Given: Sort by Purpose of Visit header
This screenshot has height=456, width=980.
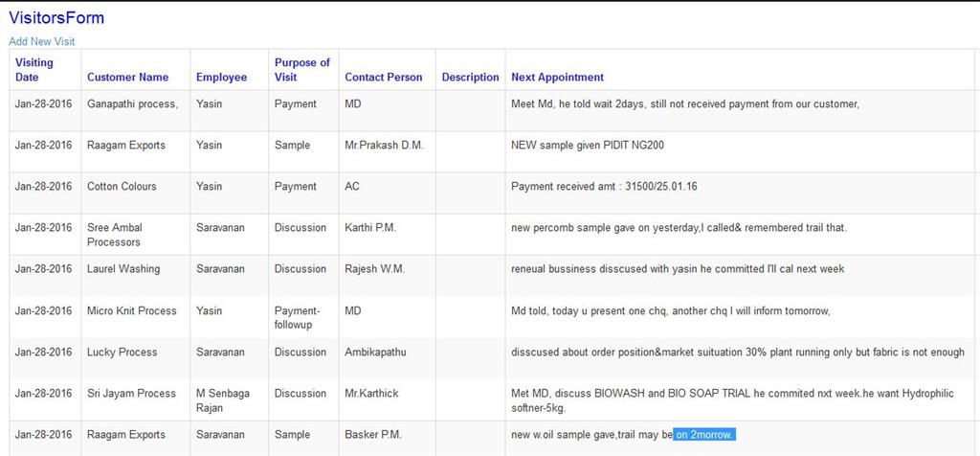Looking at the screenshot, I should tap(302, 70).
